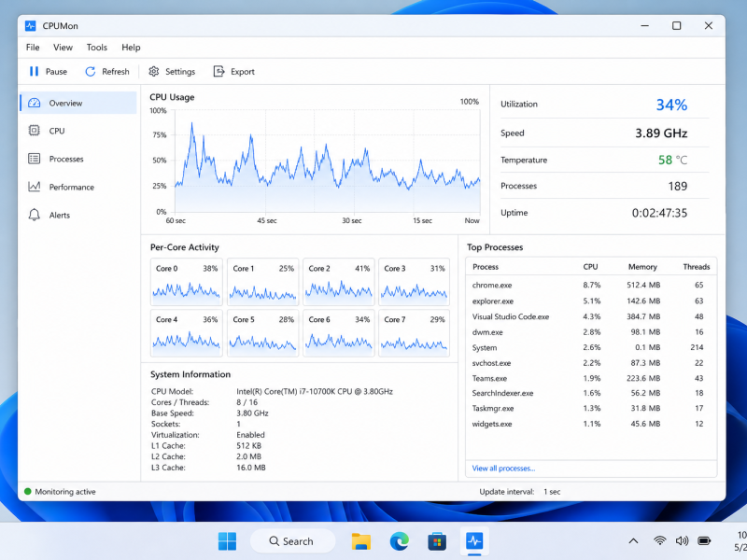This screenshot has height=560, width=747.
Task: Open the Windows Start menu
Action: [x=227, y=541]
